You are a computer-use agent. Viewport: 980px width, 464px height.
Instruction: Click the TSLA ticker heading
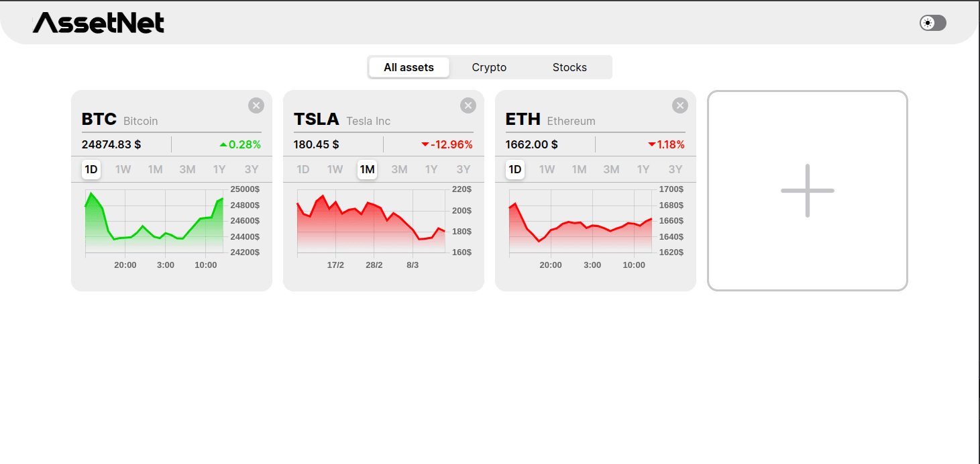[317, 120]
